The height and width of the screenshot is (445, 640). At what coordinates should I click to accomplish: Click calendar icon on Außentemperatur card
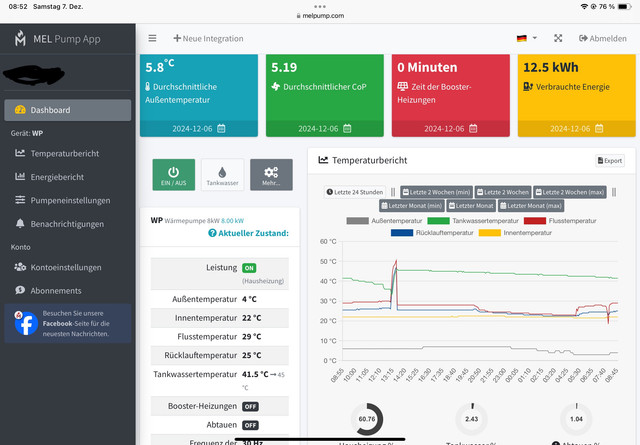[x=221, y=129]
